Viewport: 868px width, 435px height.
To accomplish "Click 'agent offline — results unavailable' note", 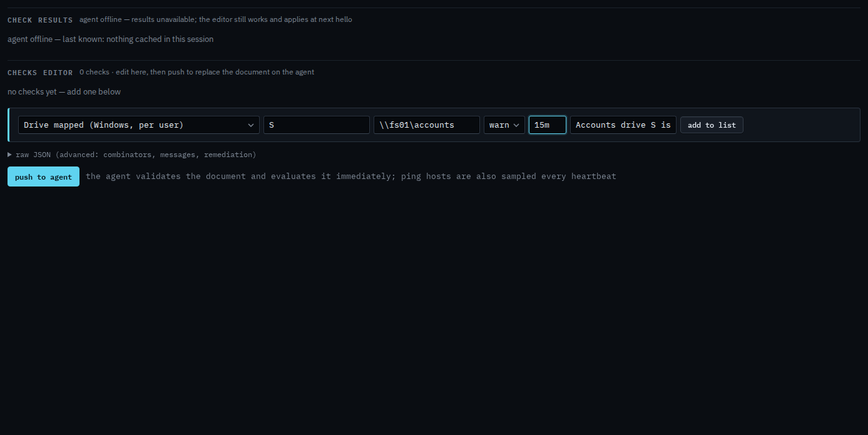I will tap(216, 19).
